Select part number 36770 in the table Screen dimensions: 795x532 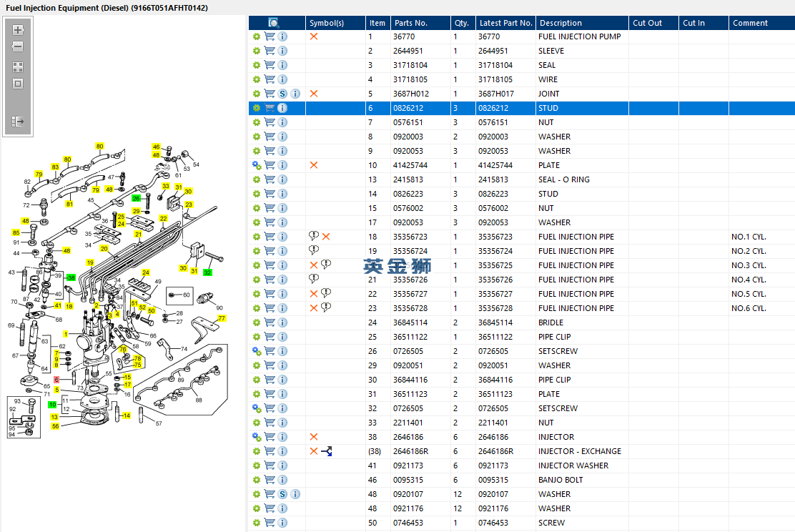click(404, 36)
